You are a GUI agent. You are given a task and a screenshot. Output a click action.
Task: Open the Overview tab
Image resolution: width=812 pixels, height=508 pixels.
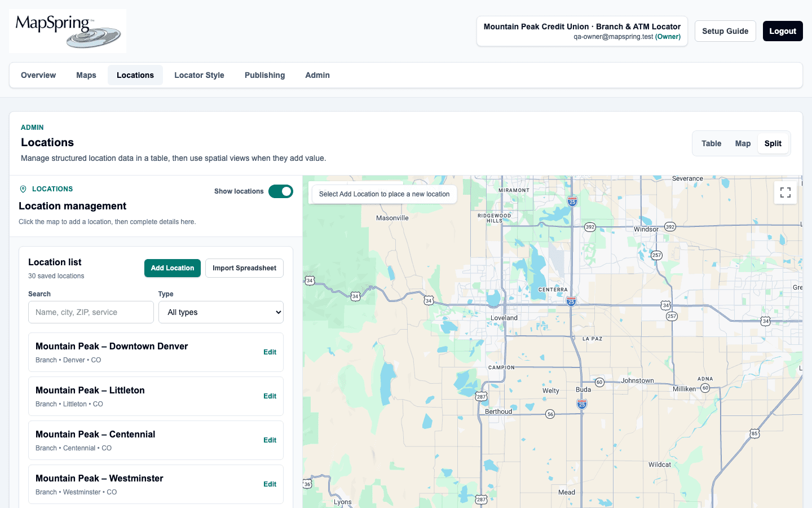point(38,75)
